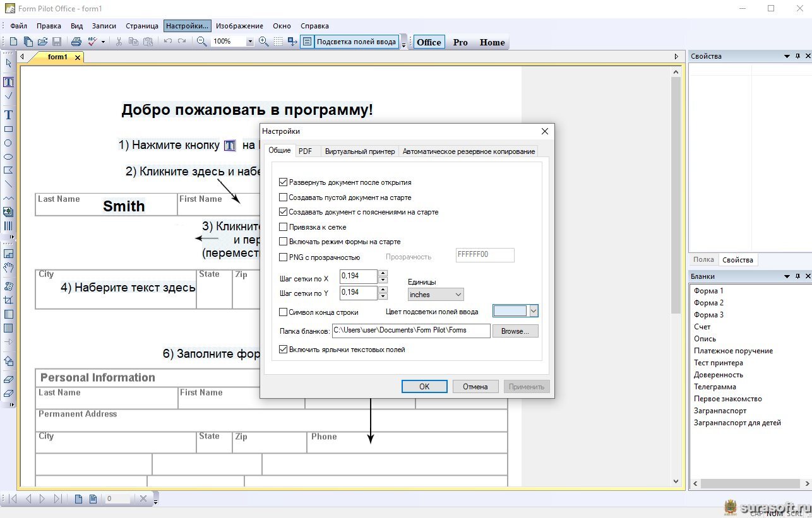Select the checkmark tool in left toolbar
812x518 pixels.
click(x=8, y=96)
